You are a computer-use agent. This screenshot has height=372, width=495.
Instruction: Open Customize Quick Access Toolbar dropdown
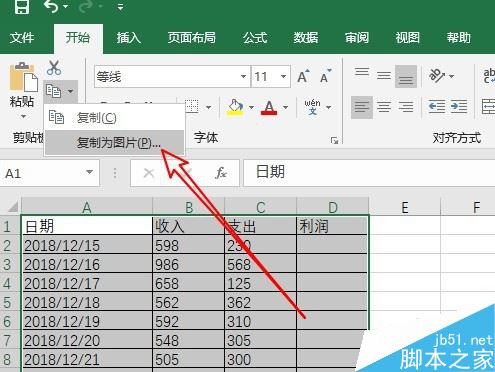coord(121,7)
